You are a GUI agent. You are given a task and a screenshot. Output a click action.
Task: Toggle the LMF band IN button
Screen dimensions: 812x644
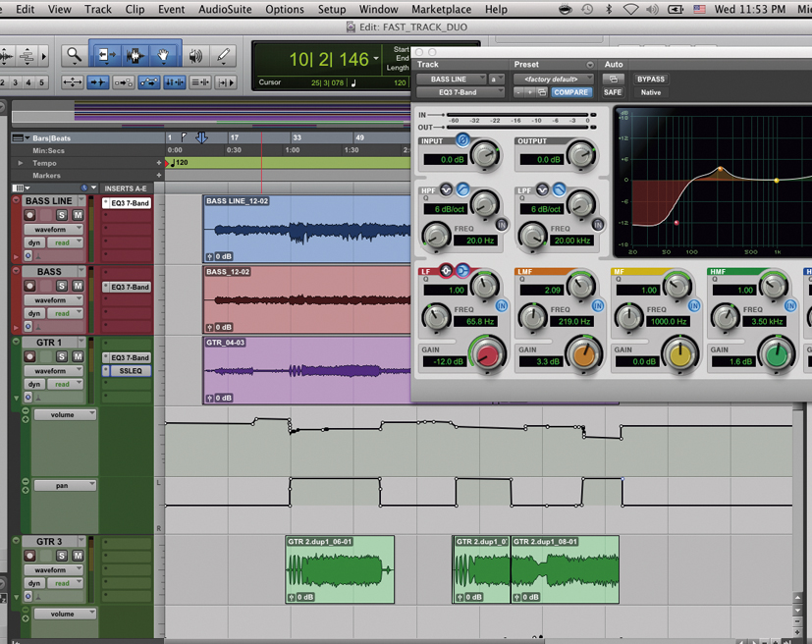pyautogui.click(x=598, y=305)
